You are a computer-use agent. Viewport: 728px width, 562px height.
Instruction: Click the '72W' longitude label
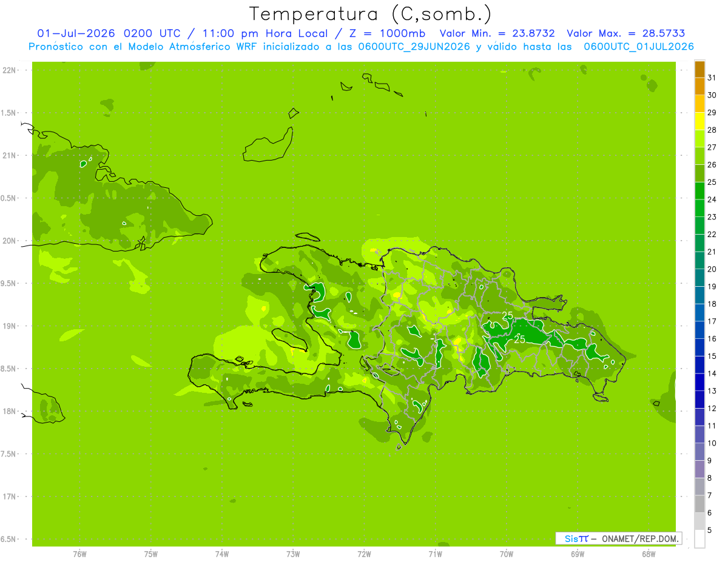(364, 554)
